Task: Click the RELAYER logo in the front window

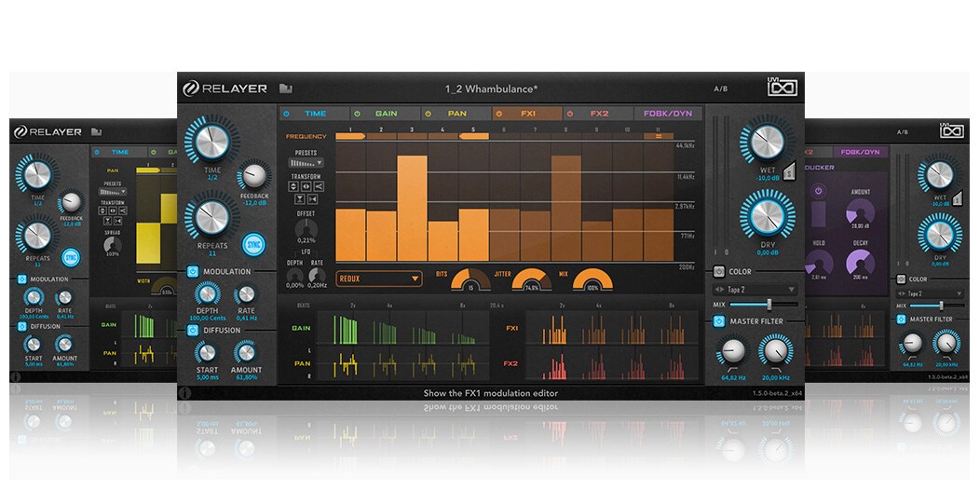Action: (225, 88)
